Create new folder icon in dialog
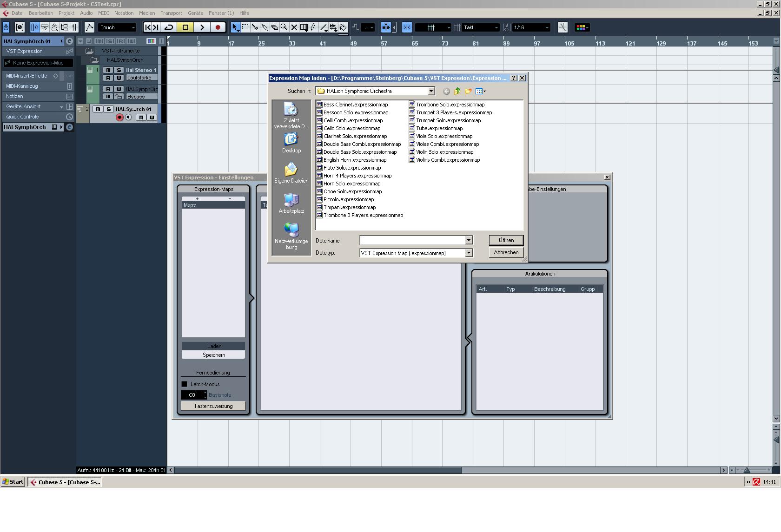Screen dimensions: 781x532 tap(468, 91)
